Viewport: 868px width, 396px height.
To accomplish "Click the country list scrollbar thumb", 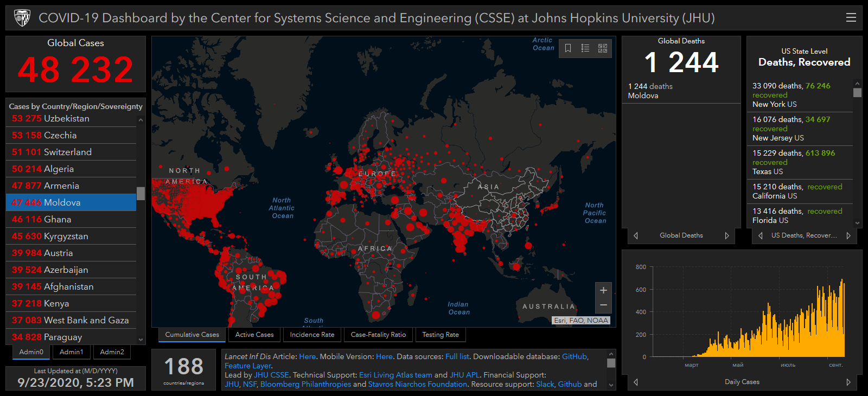I will point(141,194).
